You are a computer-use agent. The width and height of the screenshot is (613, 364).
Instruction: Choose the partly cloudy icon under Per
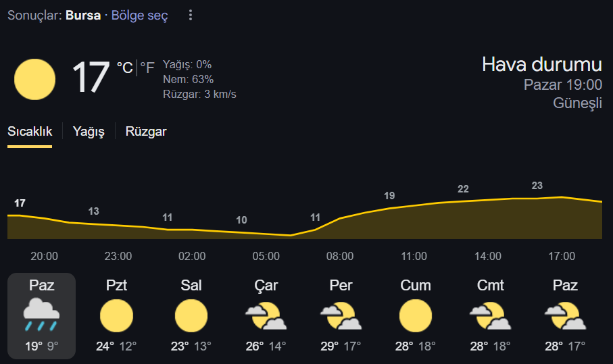[341, 315]
